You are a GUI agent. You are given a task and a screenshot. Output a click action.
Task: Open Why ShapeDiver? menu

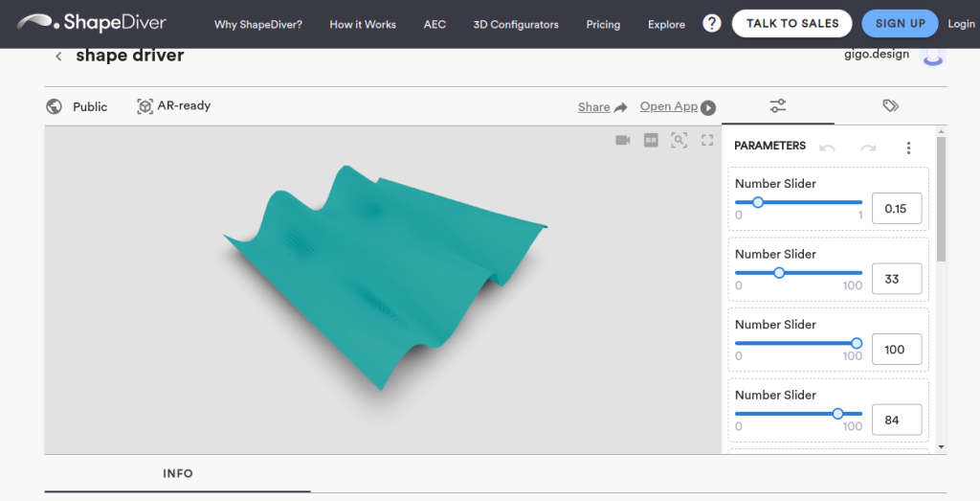tap(258, 24)
